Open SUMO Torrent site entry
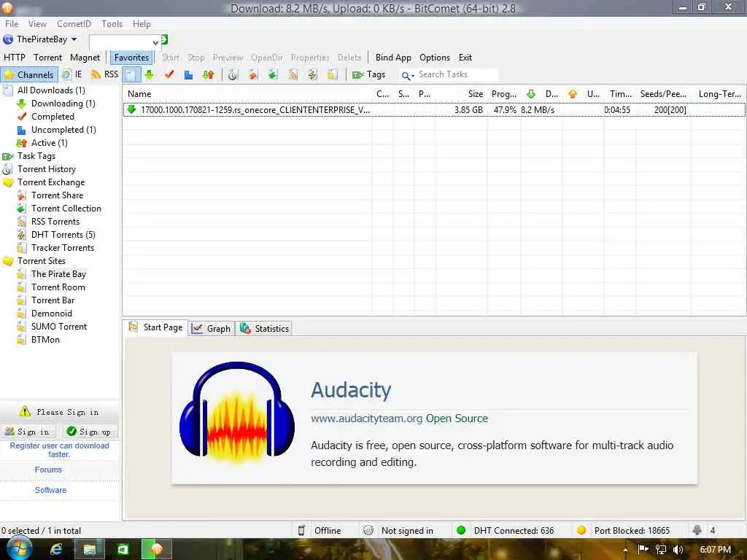The image size is (747, 560). (59, 327)
